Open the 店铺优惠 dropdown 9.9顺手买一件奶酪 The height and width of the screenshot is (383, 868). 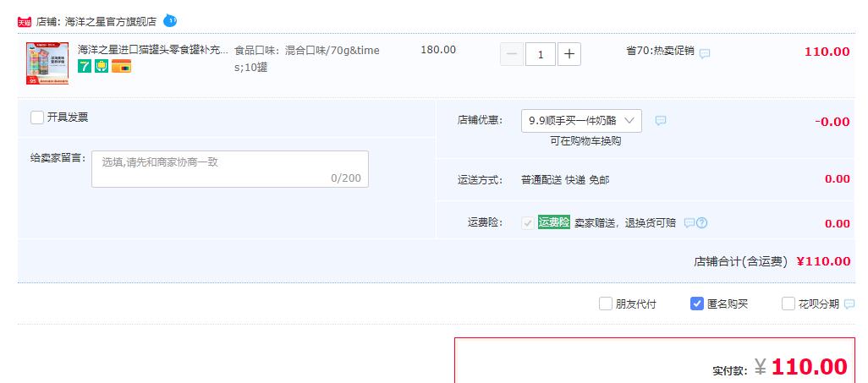click(581, 121)
